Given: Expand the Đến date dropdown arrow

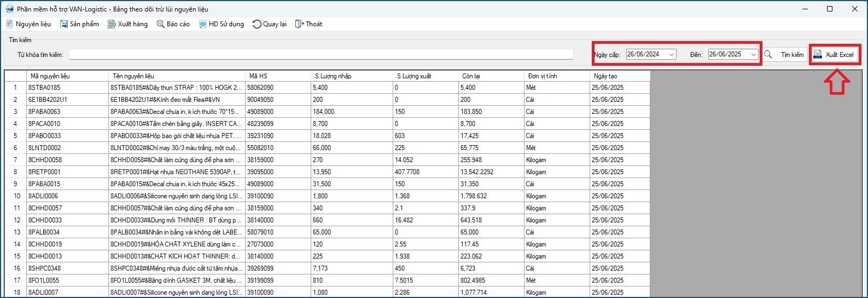Looking at the screenshot, I should click(754, 54).
